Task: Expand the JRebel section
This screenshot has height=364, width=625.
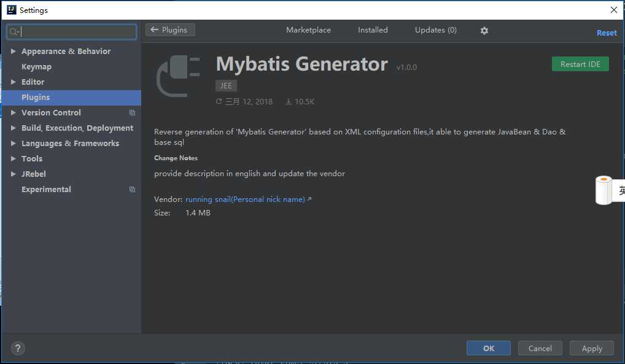Action: [x=13, y=174]
